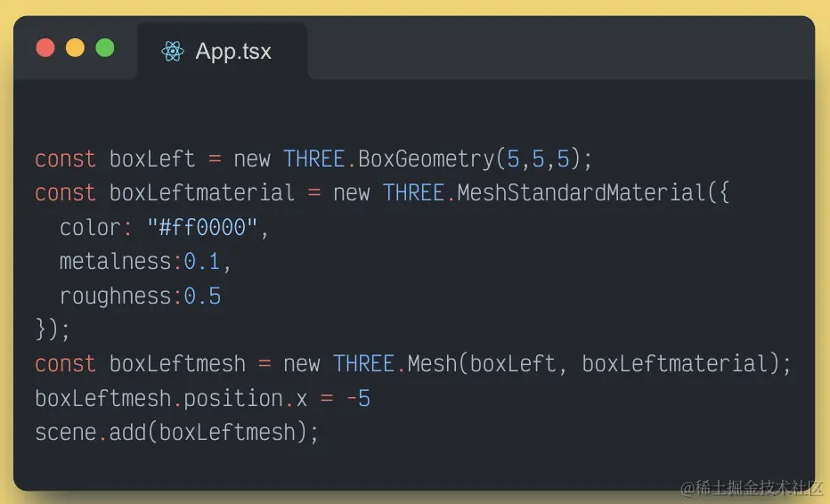Select the App.tsx tab
Viewport: 830px width, 504px height.
tap(232, 52)
